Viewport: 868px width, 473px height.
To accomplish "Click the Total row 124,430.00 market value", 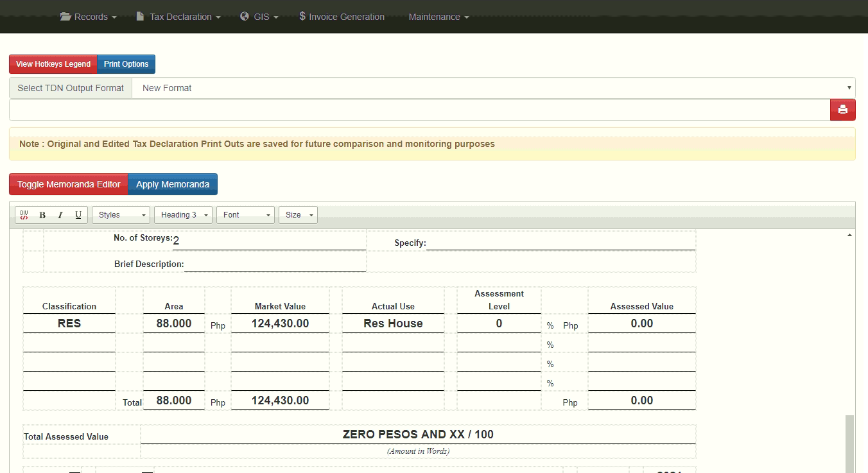I will [x=280, y=400].
